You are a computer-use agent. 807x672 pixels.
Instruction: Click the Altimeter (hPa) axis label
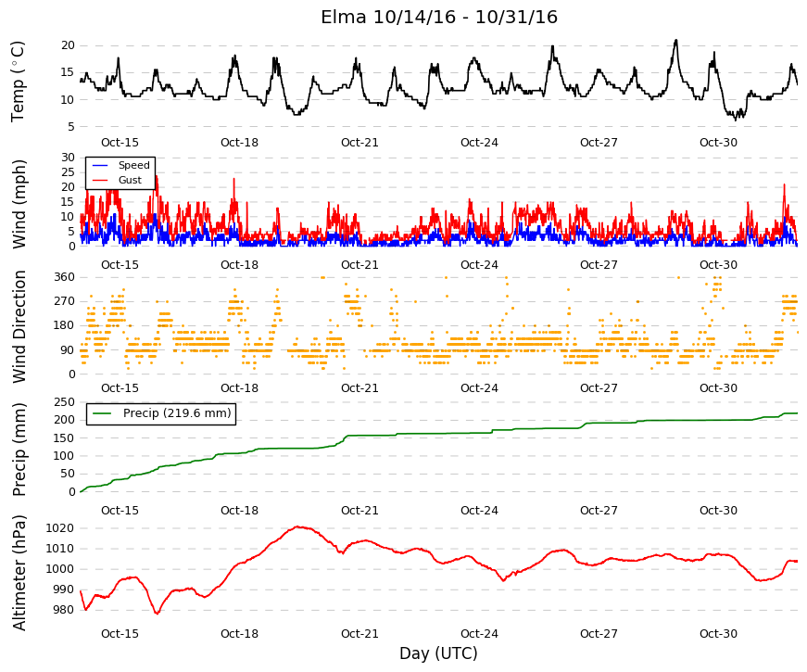[x=19, y=573]
